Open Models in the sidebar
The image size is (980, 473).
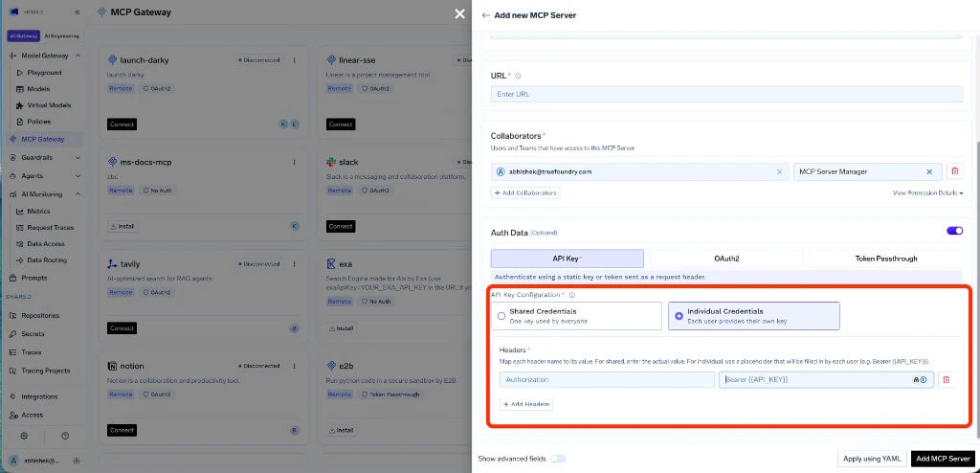point(38,89)
